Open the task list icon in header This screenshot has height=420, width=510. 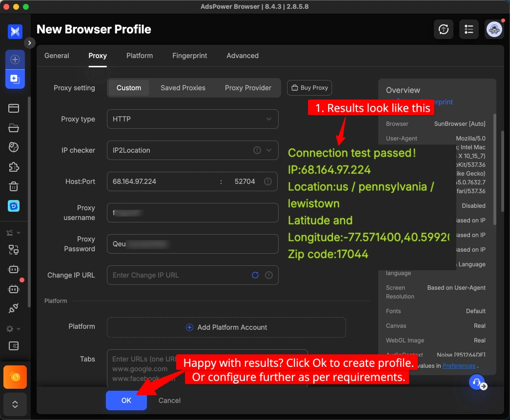[x=469, y=29]
